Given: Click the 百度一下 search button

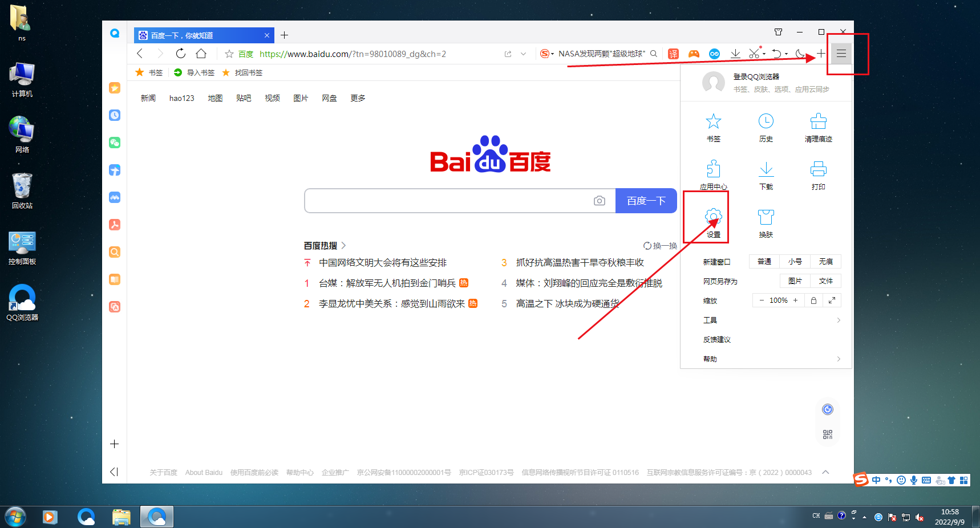Looking at the screenshot, I should (x=646, y=201).
